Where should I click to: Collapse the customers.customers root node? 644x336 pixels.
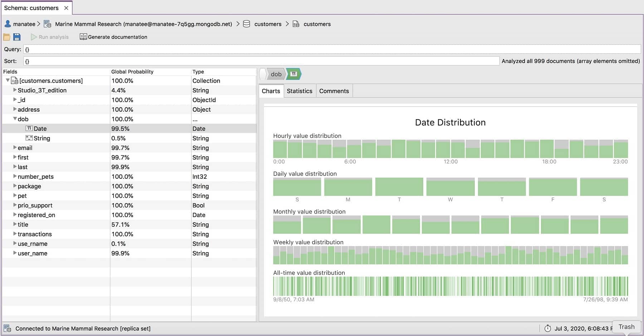(x=8, y=80)
